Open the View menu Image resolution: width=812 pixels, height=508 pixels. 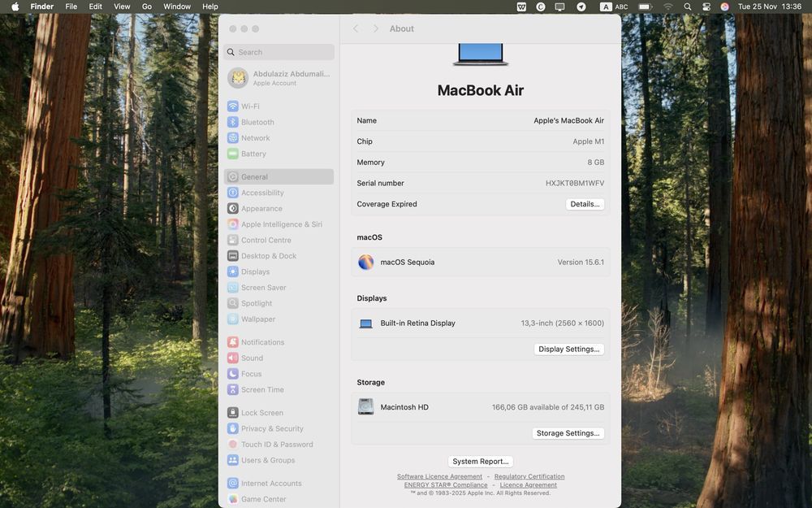tap(122, 7)
